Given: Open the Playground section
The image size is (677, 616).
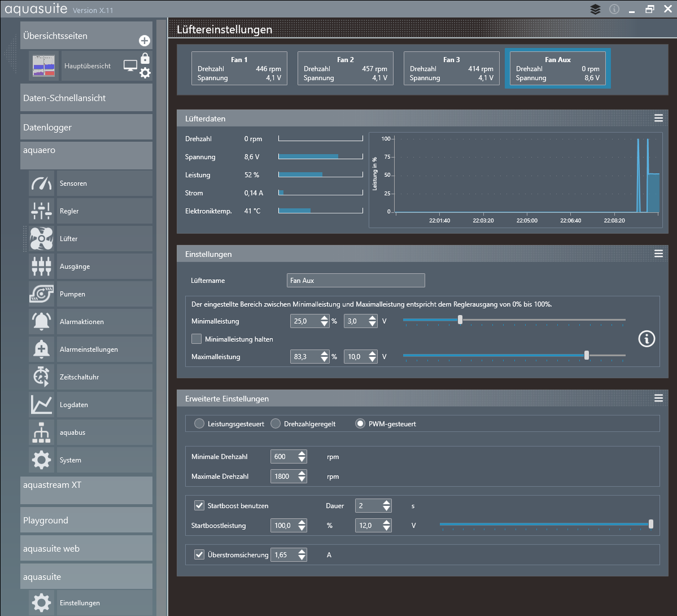Looking at the screenshot, I should tap(86, 520).
